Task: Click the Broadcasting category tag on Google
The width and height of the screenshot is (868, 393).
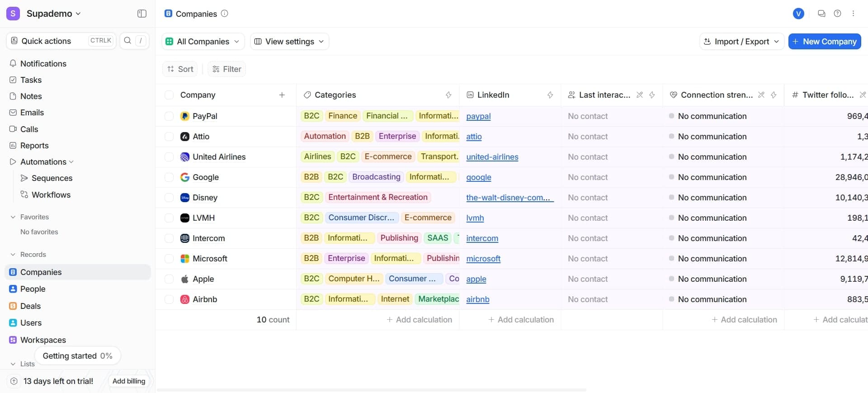Action: pos(376,177)
